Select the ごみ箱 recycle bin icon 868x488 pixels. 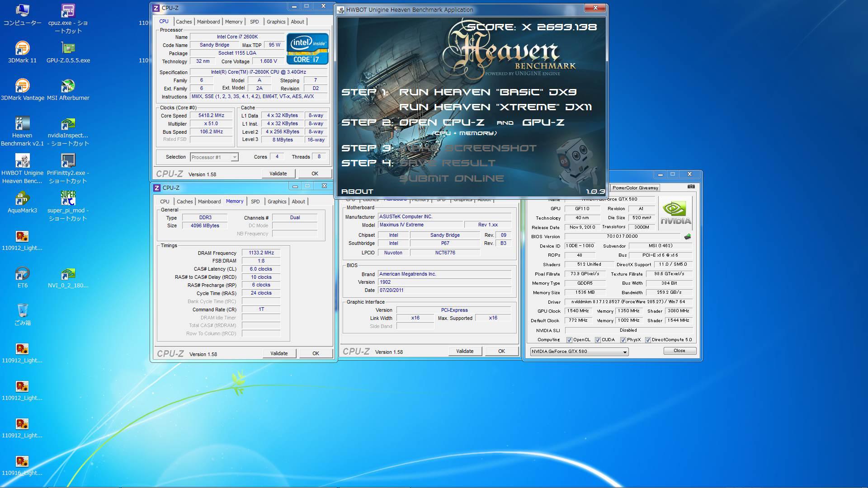pos(22,314)
